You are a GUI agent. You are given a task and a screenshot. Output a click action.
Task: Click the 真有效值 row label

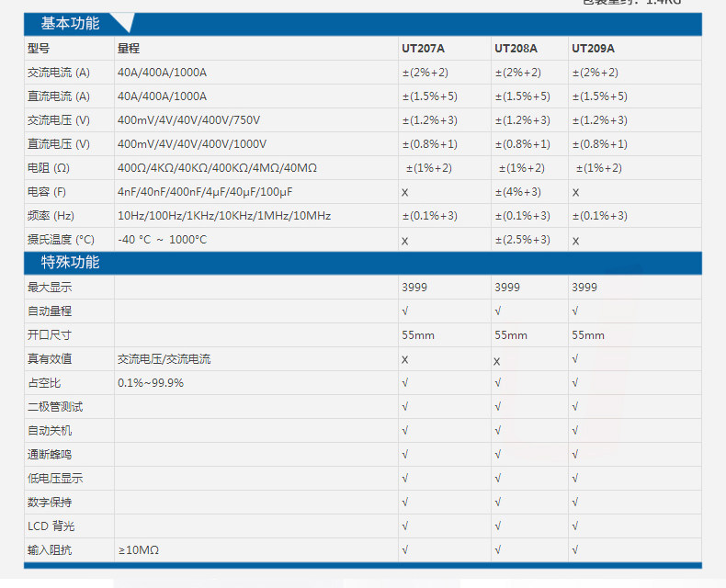(x=50, y=359)
